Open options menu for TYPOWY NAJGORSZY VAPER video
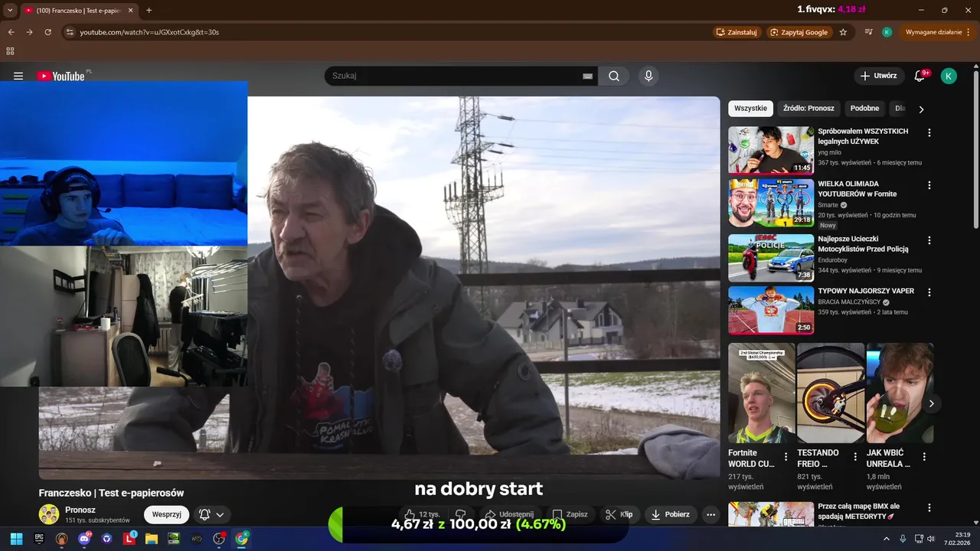The height and width of the screenshot is (551, 980). click(x=929, y=292)
